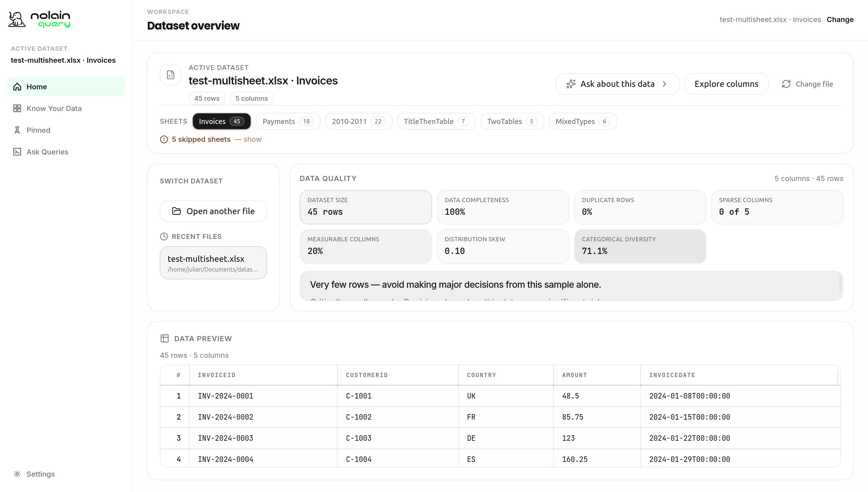
Task: Click the INVOICEDATE column header
Action: pyautogui.click(x=741, y=375)
